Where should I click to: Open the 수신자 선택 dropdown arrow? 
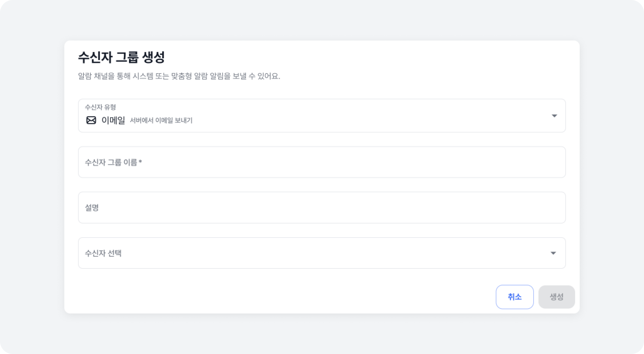click(x=553, y=253)
